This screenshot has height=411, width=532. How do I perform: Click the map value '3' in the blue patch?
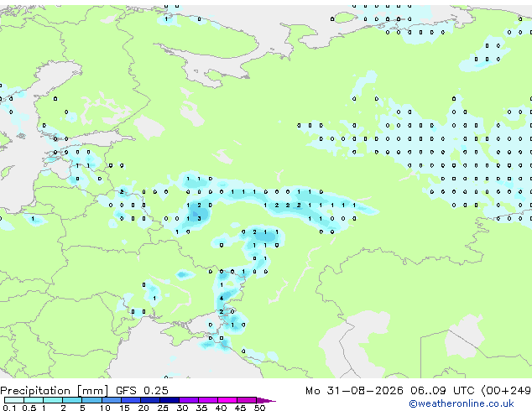199,218
